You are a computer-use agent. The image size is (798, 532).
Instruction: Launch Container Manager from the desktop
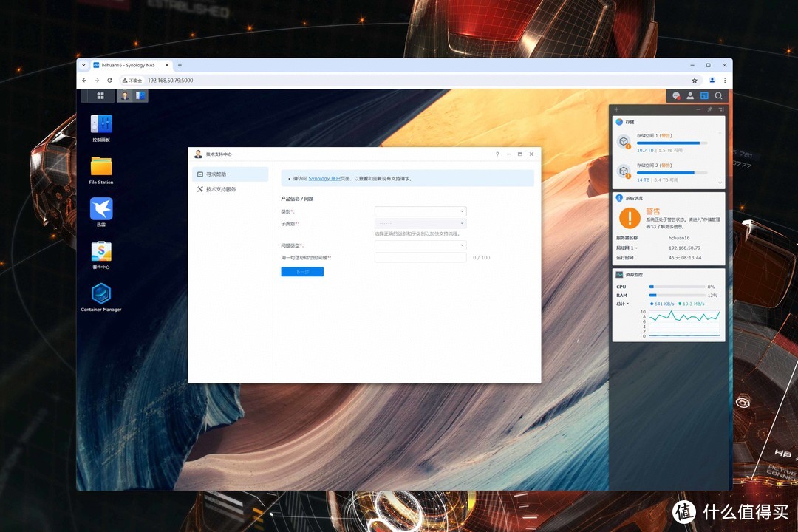tap(101, 293)
